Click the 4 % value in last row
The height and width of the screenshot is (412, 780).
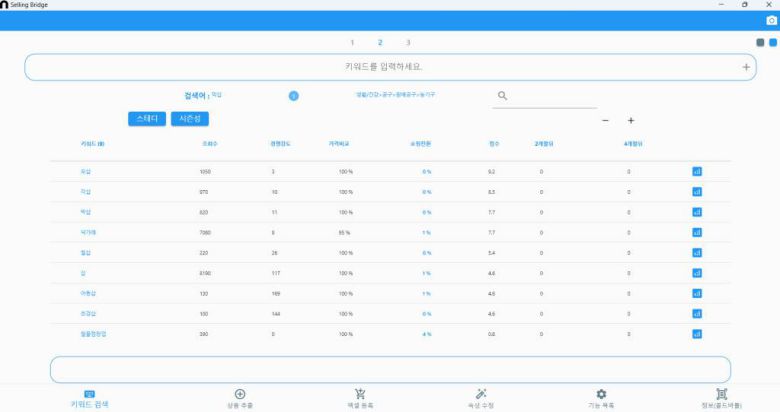(427, 334)
